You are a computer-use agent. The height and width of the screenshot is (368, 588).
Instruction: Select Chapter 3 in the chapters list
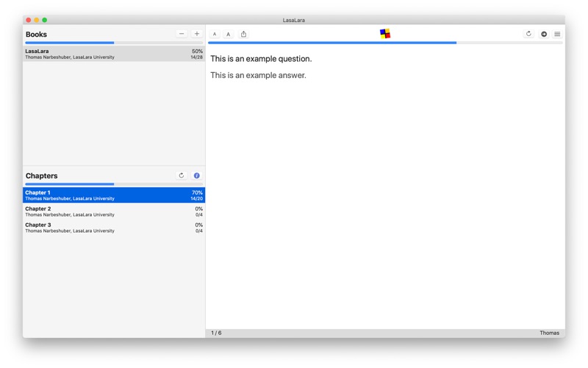point(114,227)
